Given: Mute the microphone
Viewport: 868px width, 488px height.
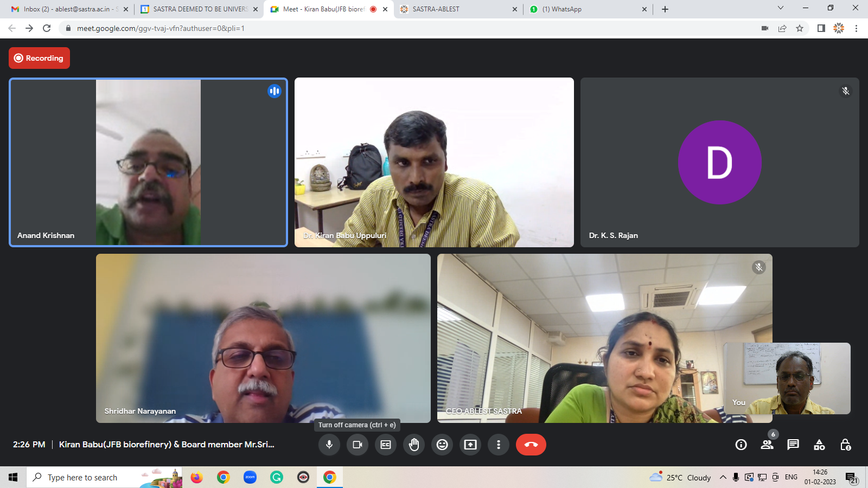Looking at the screenshot, I should pyautogui.click(x=329, y=445).
